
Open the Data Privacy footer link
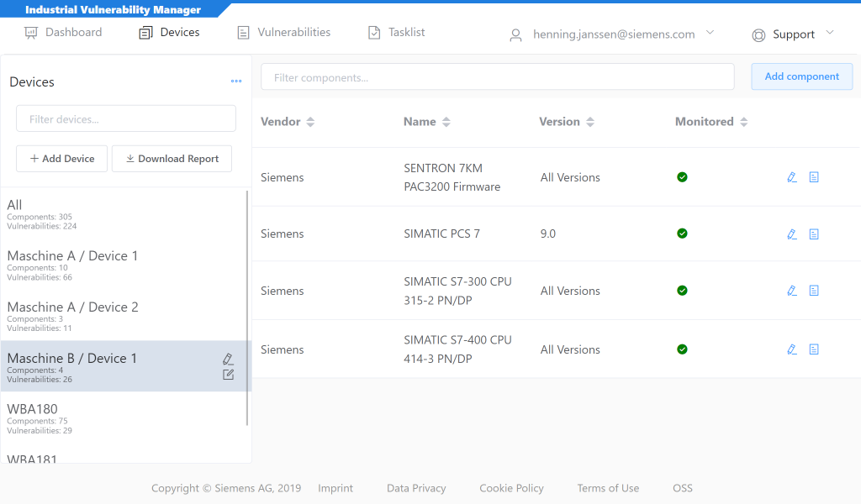tap(416, 488)
